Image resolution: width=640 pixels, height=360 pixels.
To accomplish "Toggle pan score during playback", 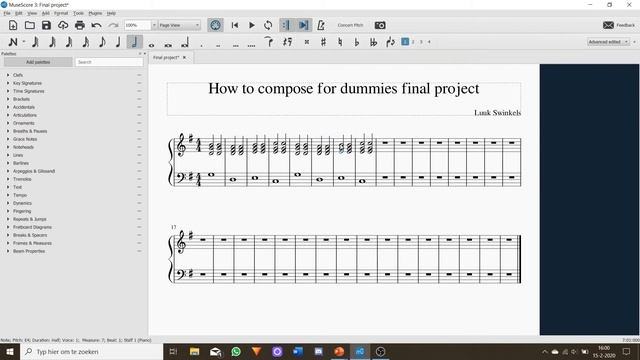I will 304,25.
